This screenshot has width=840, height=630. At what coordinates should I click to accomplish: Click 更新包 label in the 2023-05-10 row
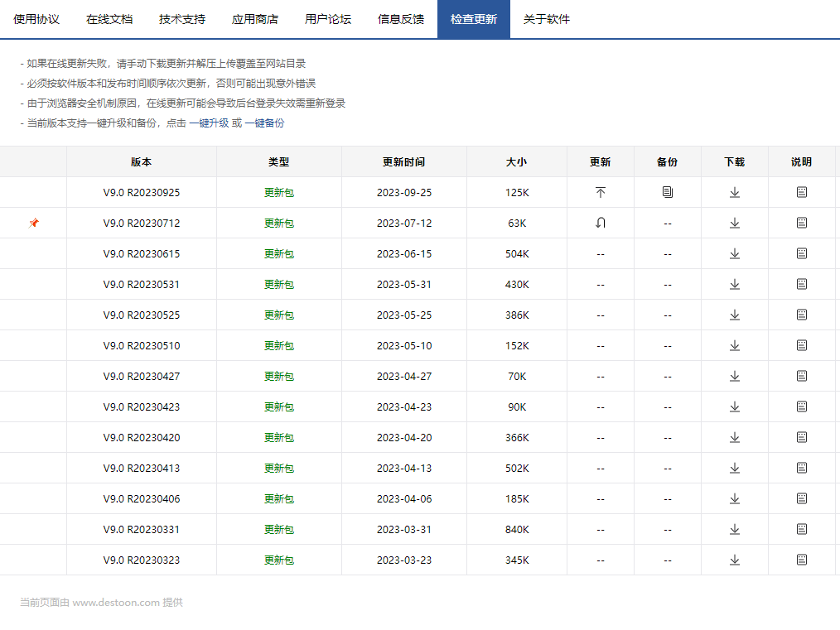pos(278,345)
